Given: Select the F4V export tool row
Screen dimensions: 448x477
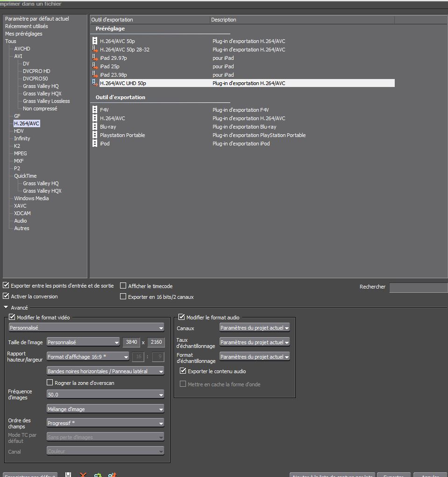Looking at the screenshot, I should 243,110.
